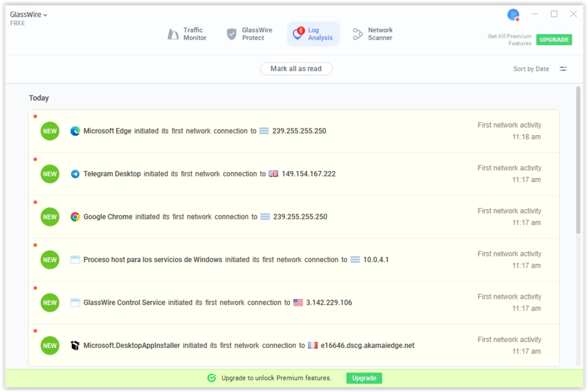Click the US flag next to 3.142.229.106
The width and height of the screenshot is (588, 392).
coord(298,303)
